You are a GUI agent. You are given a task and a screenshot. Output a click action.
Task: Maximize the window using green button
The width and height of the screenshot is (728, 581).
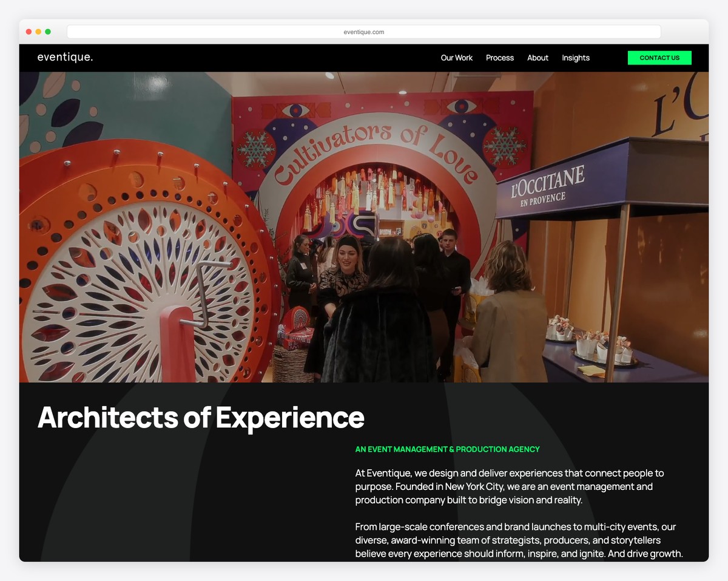48,32
